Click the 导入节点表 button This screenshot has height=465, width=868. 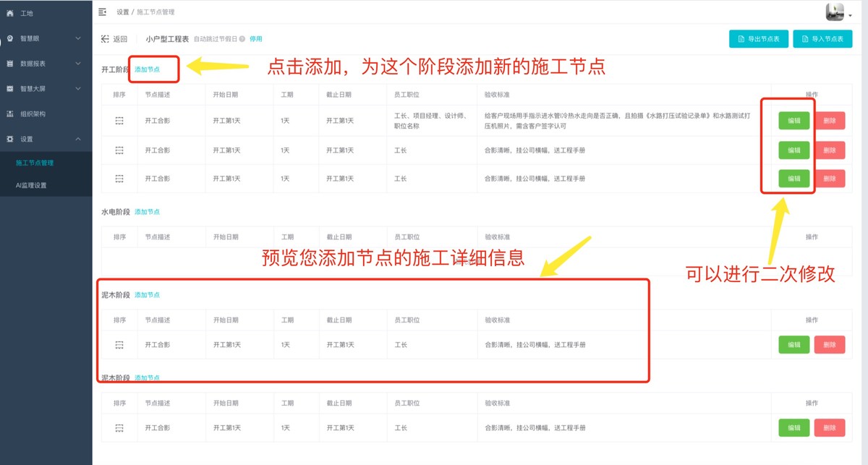(822, 39)
